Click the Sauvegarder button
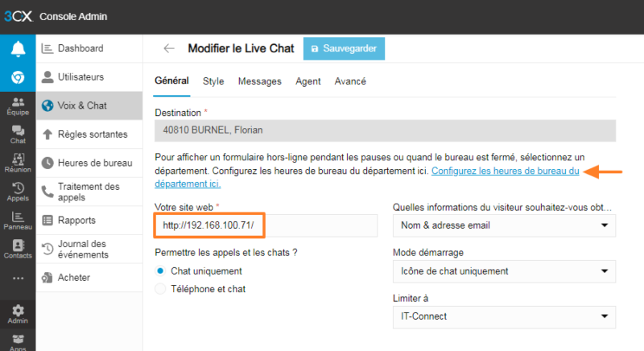The image size is (644, 351). tap(344, 48)
